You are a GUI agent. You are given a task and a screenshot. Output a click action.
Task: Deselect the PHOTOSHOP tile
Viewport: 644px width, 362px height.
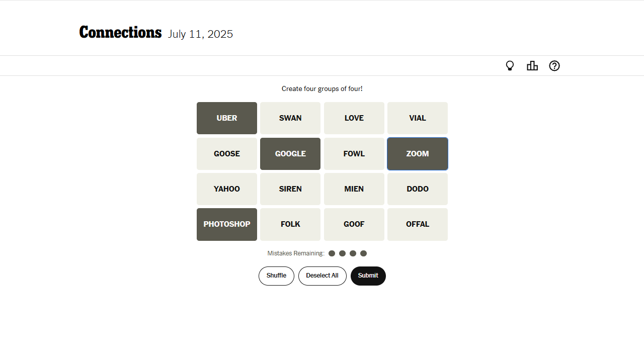[227, 224]
